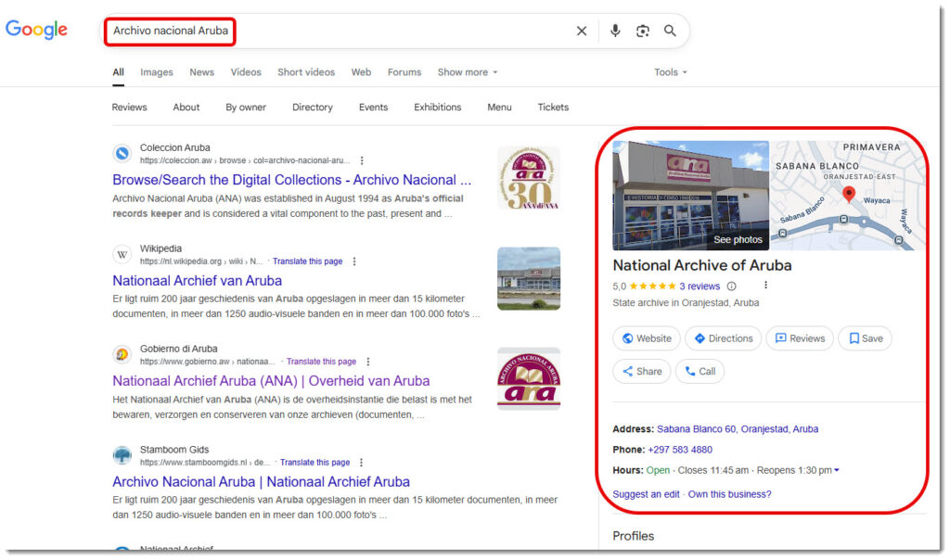Viewport: 950px width, 560px height.
Task: Click the magnifying glass search icon
Action: (670, 31)
